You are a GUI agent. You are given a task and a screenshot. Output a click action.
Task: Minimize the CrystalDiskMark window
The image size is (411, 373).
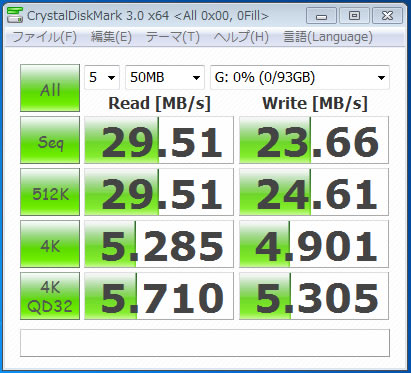(x=321, y=16)
